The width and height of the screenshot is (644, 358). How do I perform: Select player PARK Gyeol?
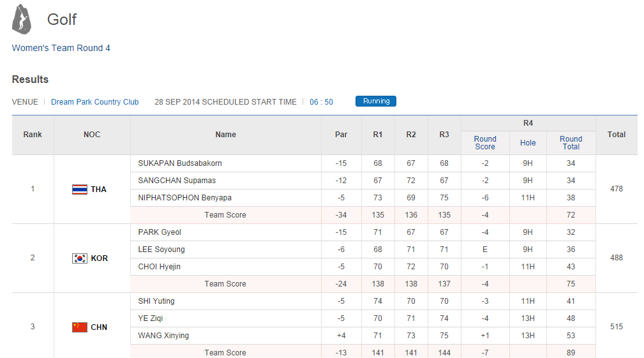point(160,232)
